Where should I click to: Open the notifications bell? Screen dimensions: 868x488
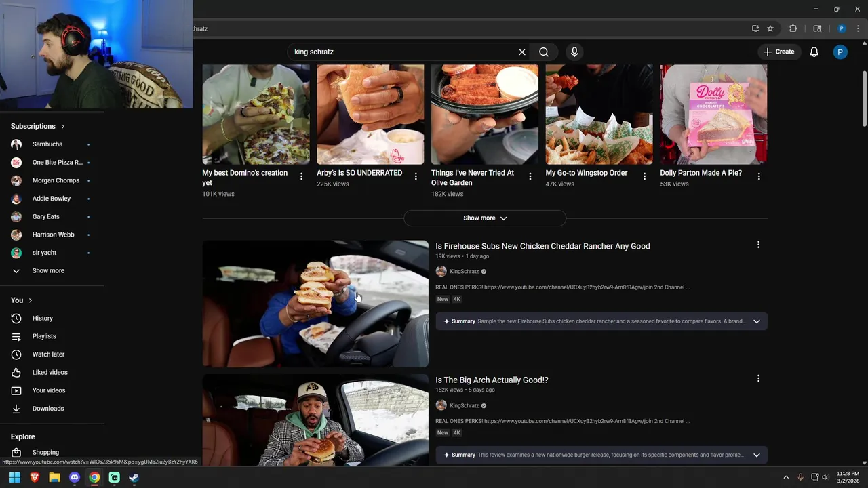814,52
